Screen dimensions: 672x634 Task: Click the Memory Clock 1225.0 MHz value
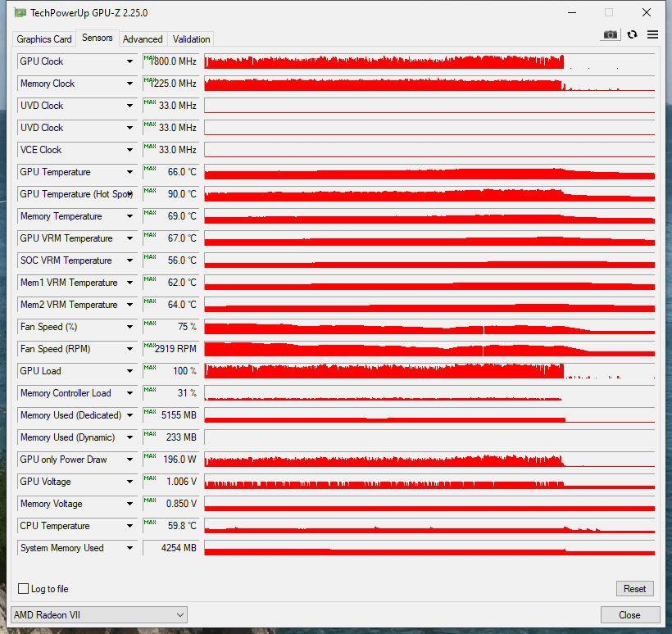[x=170, y=84]
